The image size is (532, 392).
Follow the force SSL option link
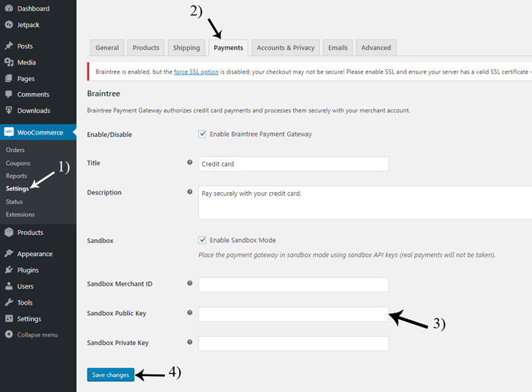tap(196, 72)
